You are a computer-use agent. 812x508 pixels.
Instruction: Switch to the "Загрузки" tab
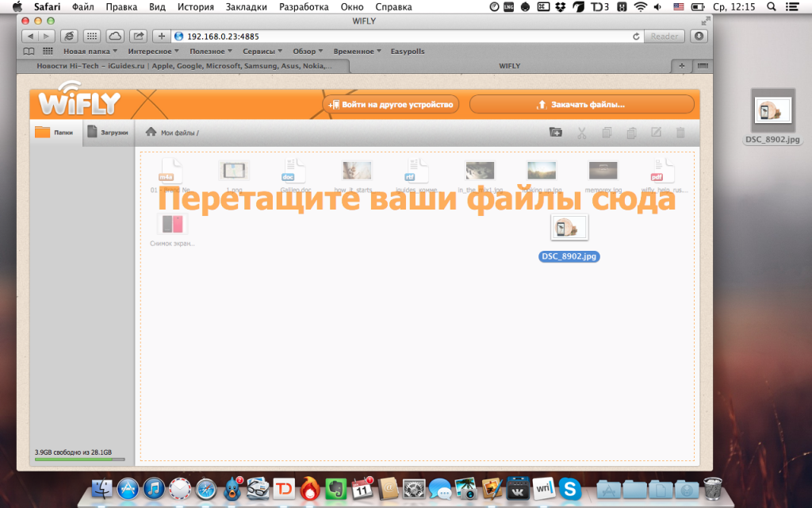(x=109, y=133)
